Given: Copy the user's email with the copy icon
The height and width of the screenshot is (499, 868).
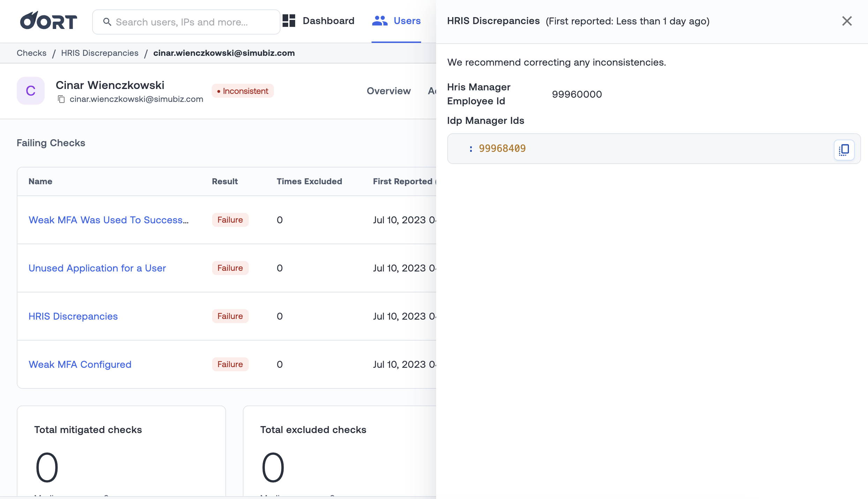Looking at the screenshot, I should tap(61, 99).
